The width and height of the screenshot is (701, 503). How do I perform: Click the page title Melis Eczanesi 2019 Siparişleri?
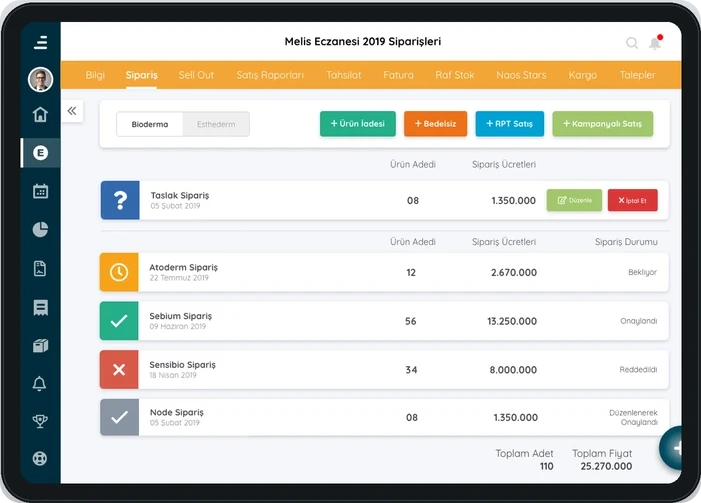click(363, 42)
